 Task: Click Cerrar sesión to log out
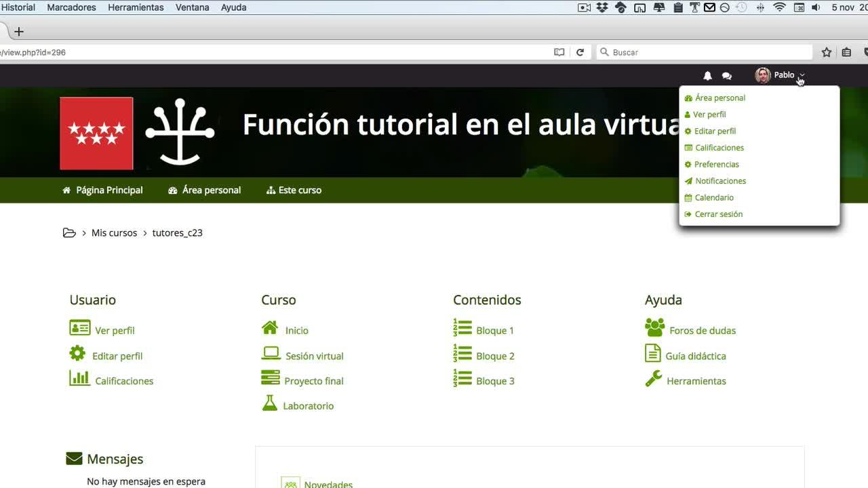[719, 214]
